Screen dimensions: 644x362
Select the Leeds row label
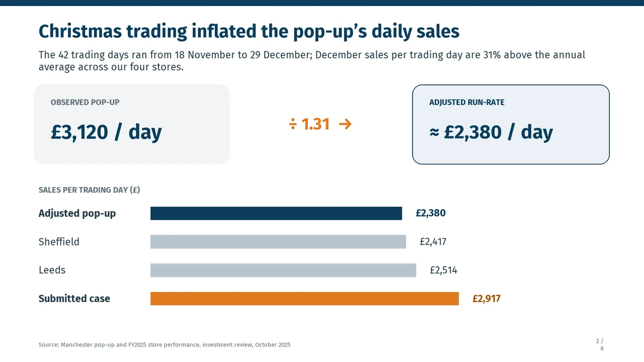tap(52, 270)
